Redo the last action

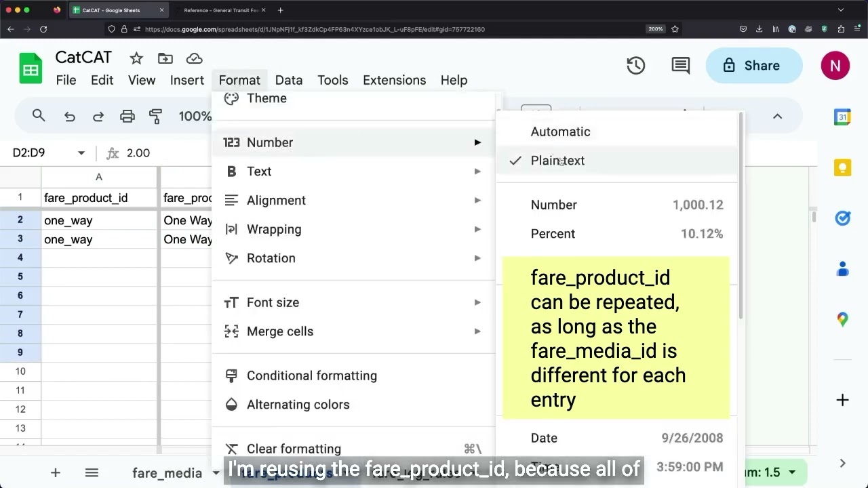(x=98, y=117)
